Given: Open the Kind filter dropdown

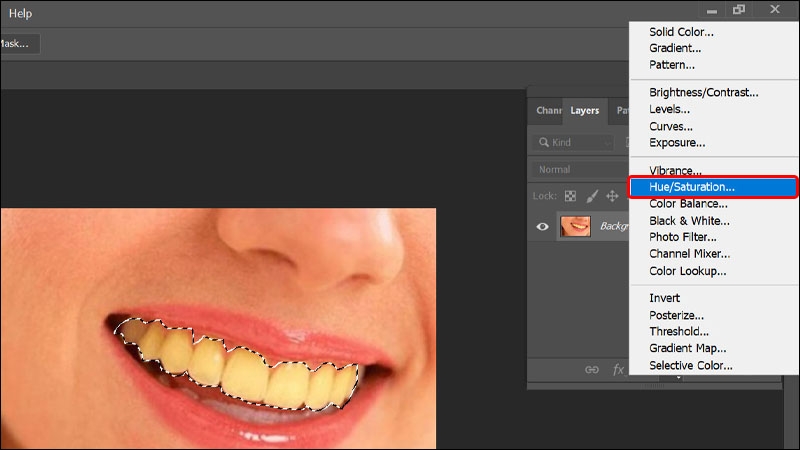Looking at the screenshot, I should tap(573, 142).
